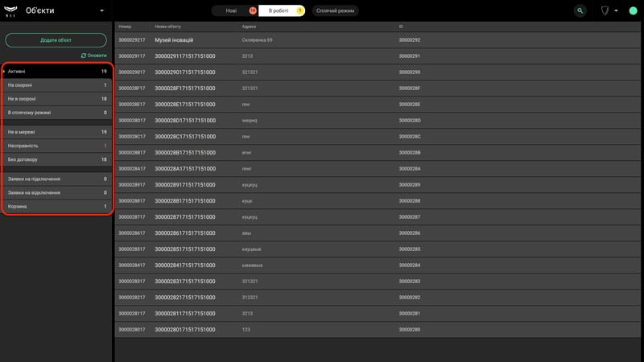Click ID 30000292

coord(410,40)
